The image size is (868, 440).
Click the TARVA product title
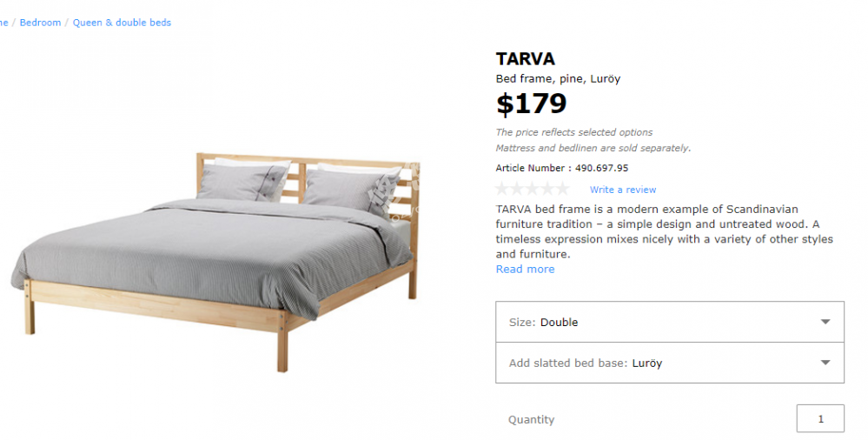[x=525, y=59]
